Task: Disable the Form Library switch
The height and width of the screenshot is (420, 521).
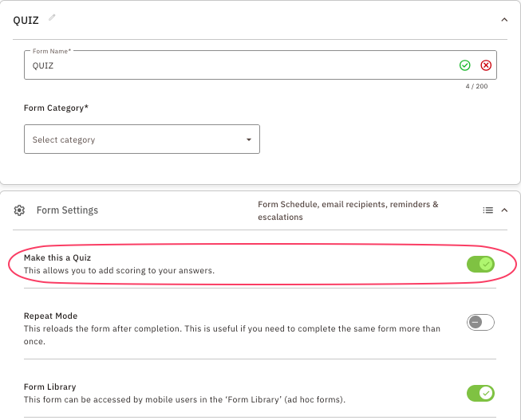Action: point(480,393)
